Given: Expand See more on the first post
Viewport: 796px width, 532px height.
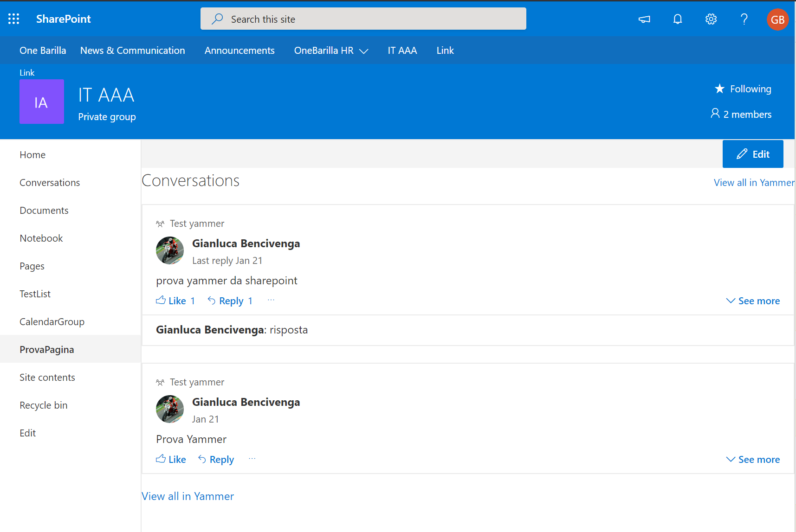Looking at the screenshot, I should click(753, 301).
